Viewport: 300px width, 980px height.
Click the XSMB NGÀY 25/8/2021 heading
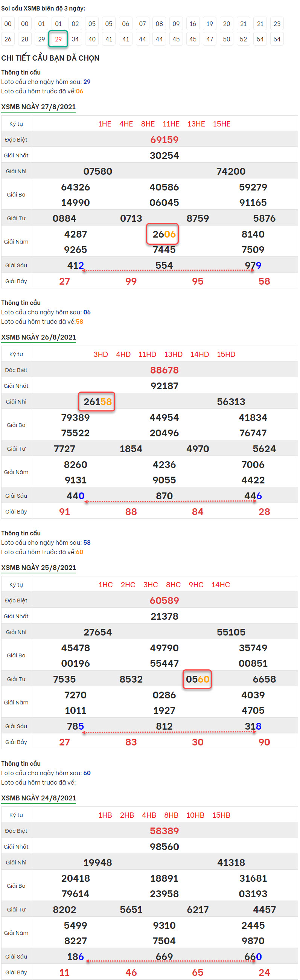click(38, 567)
